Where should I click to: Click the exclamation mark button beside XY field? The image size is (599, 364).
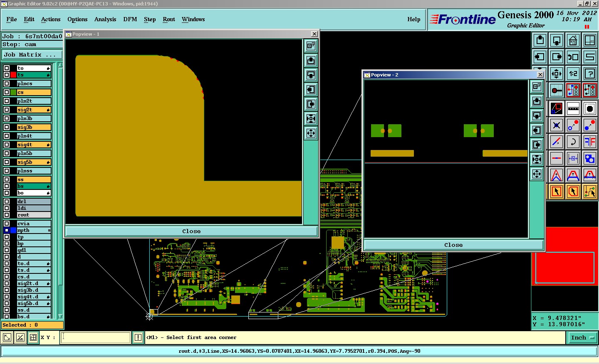pyautogui.click(x=138, y=337)
